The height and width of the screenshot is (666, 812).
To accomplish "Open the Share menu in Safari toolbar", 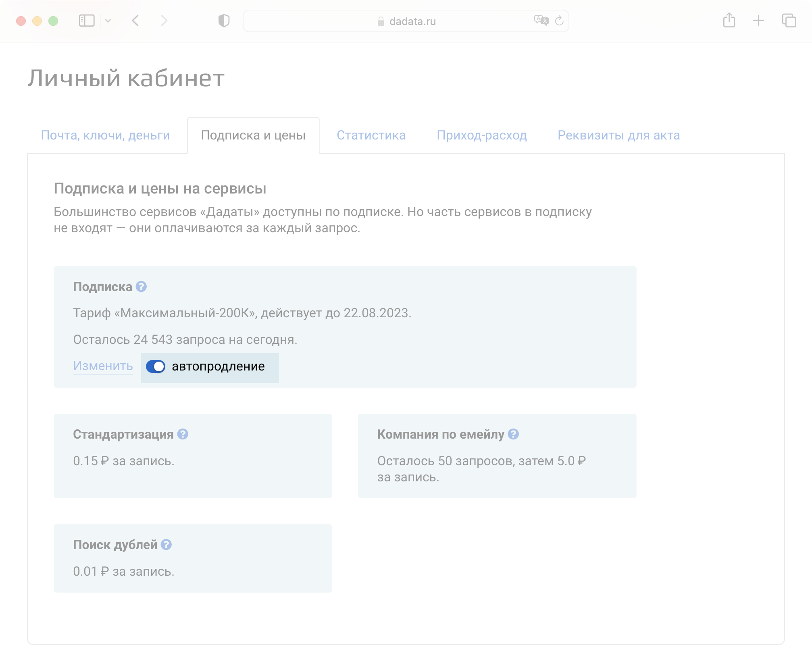I will pos(729,21).
